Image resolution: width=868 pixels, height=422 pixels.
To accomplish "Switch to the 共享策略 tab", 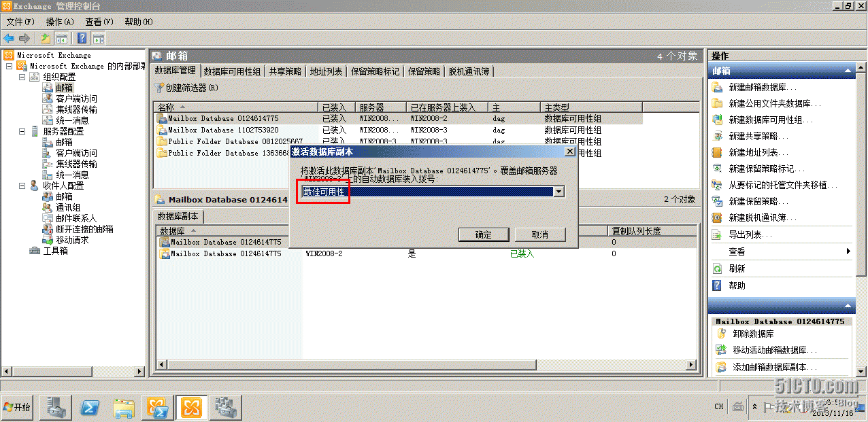I will click(x=285, y=71).
